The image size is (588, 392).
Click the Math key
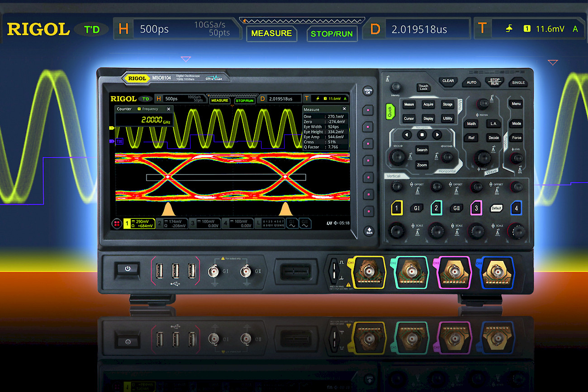pos(471,123)
